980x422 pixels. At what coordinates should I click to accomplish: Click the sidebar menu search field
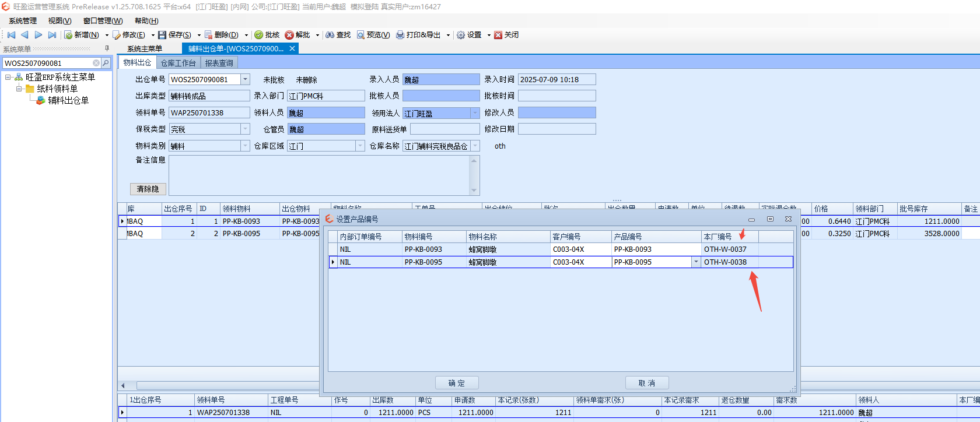pos(47,63)
